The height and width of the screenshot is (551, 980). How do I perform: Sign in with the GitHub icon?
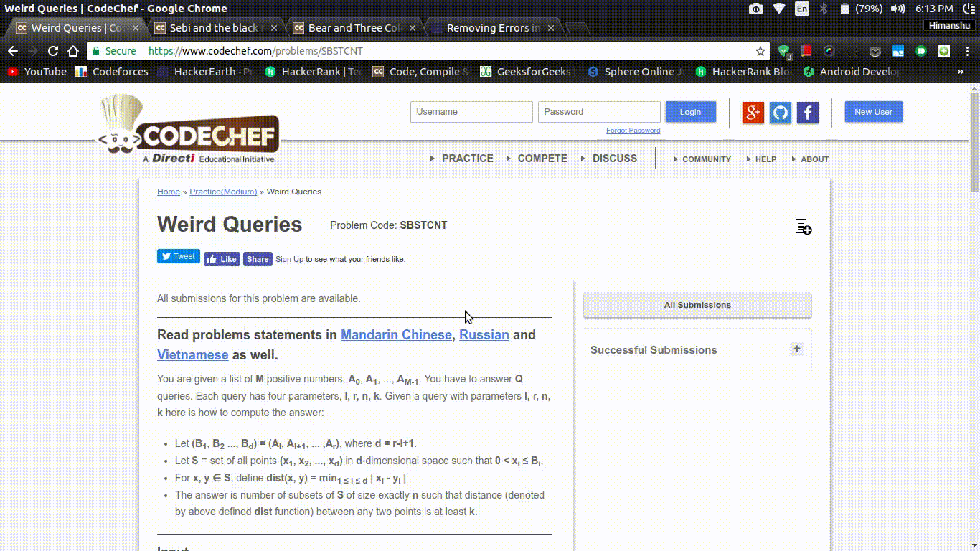coord(781,113)
